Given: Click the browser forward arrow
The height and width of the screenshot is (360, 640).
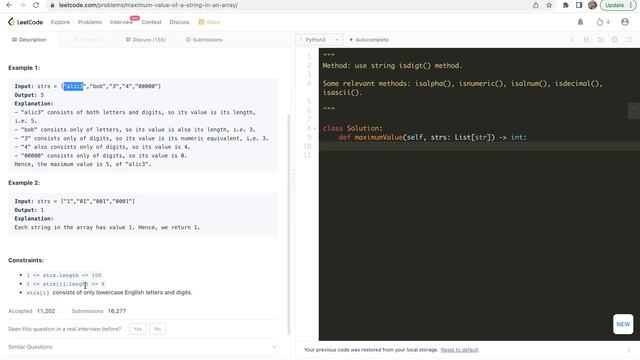Looking at the screenshot, I should pos(22,5).
